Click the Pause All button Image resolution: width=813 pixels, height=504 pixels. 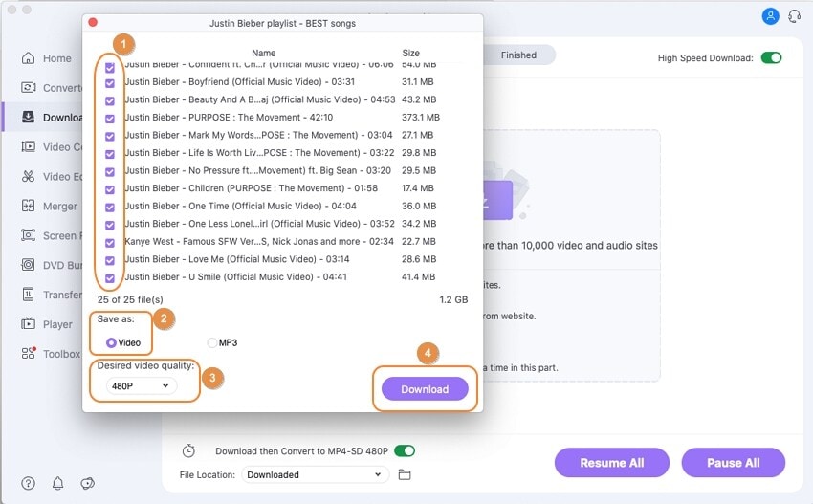click(x=734, y=463)
